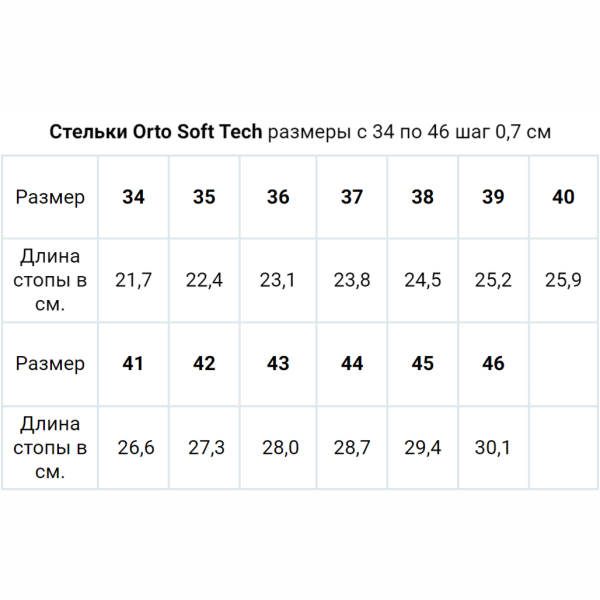Select the 26,6 foot length cell

coord(134,447)
